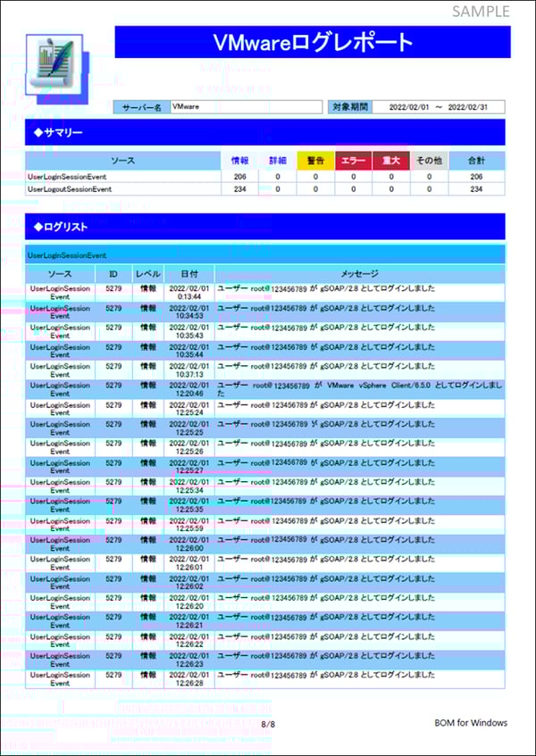Select the log date 2022/02/01 0:13:44
Viewport: 536px width, 756px height.
189,293
